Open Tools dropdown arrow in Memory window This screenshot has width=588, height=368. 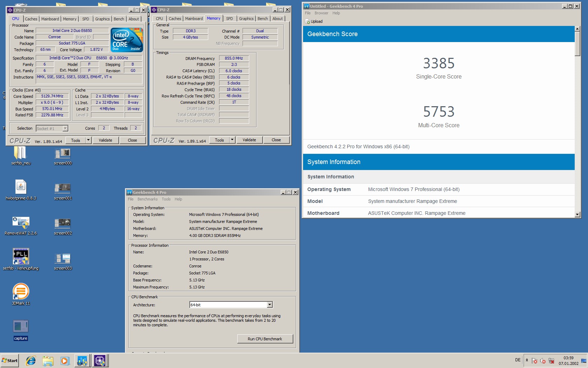[x=232, y=140]
